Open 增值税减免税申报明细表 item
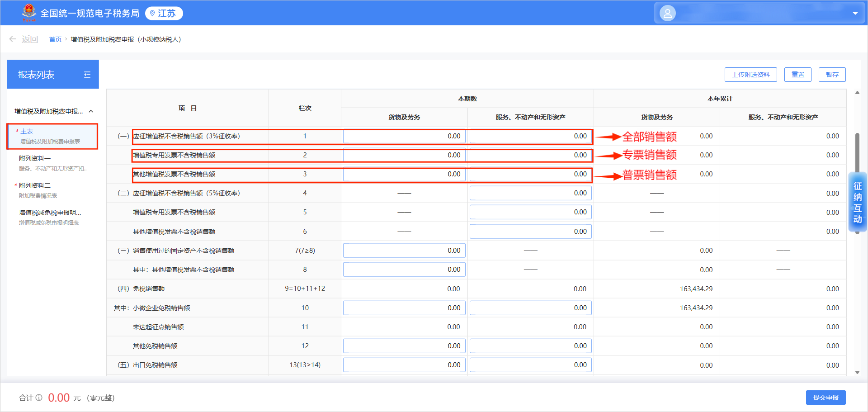The height and width of the screenshot is (412, 868). (x=52, y=218)
